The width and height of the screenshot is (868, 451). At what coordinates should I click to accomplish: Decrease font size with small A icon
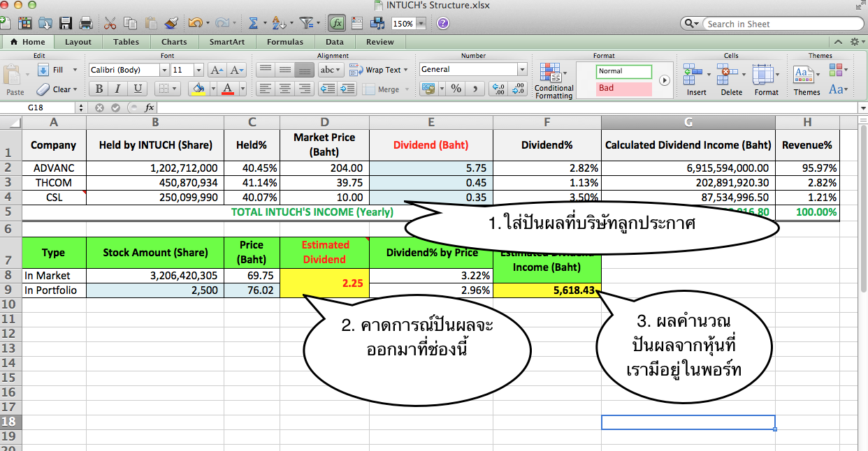[236, 70]
